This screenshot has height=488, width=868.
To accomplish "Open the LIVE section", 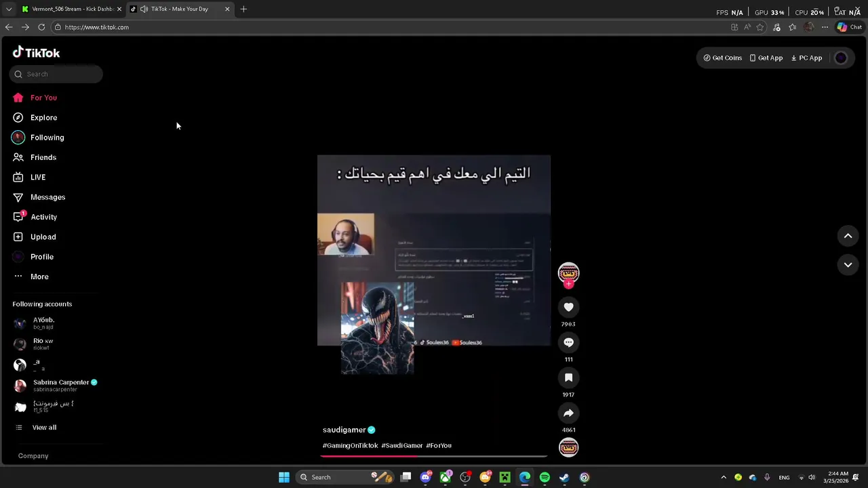I will (30, 177).
